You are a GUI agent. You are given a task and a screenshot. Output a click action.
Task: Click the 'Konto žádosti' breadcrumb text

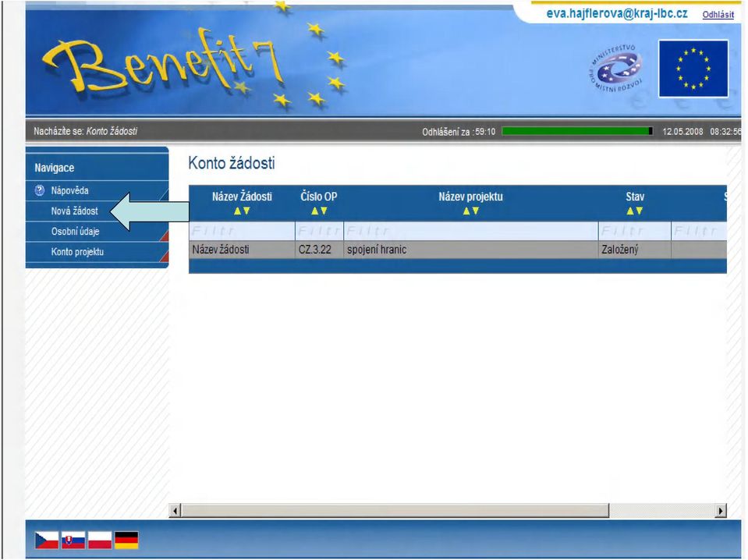point(112,131)
